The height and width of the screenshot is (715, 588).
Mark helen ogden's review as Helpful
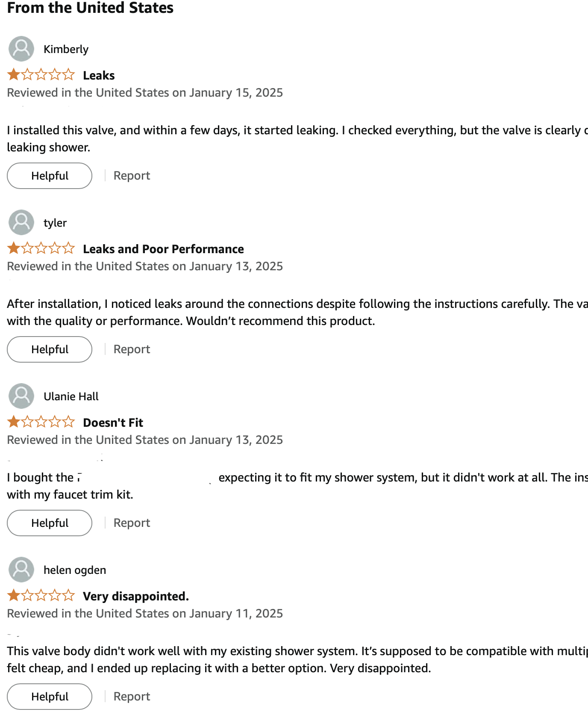(x=50, y=697)
